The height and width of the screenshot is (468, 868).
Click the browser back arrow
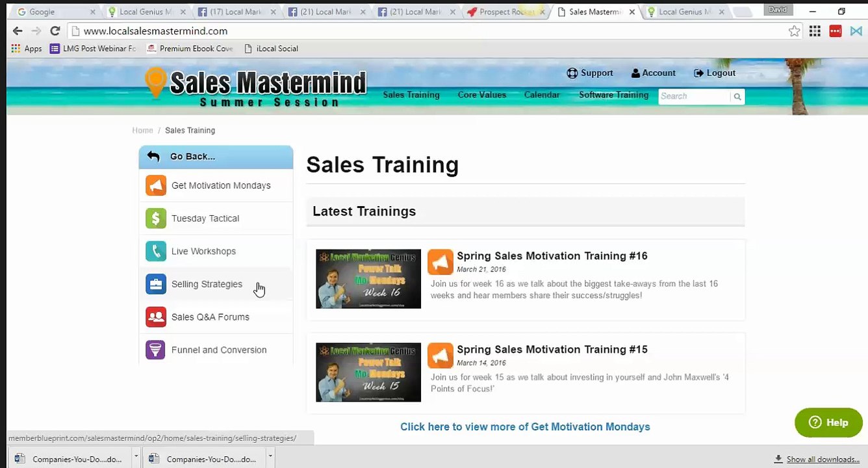[x=18, y=31]
